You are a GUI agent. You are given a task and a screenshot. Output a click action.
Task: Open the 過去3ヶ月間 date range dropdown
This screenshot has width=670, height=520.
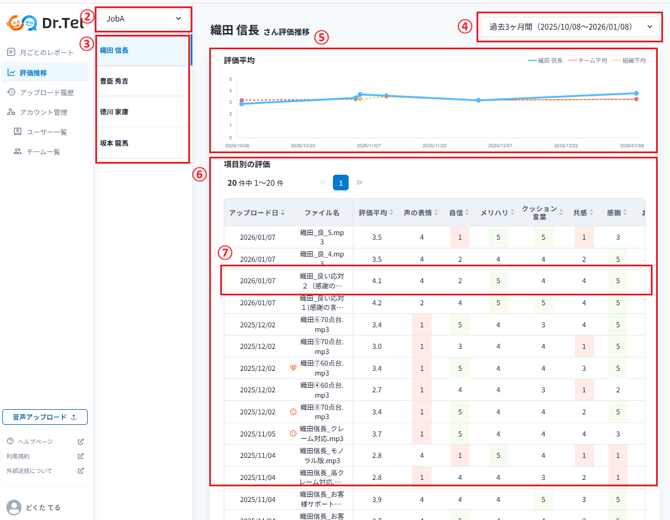click(x=570, y=27)
